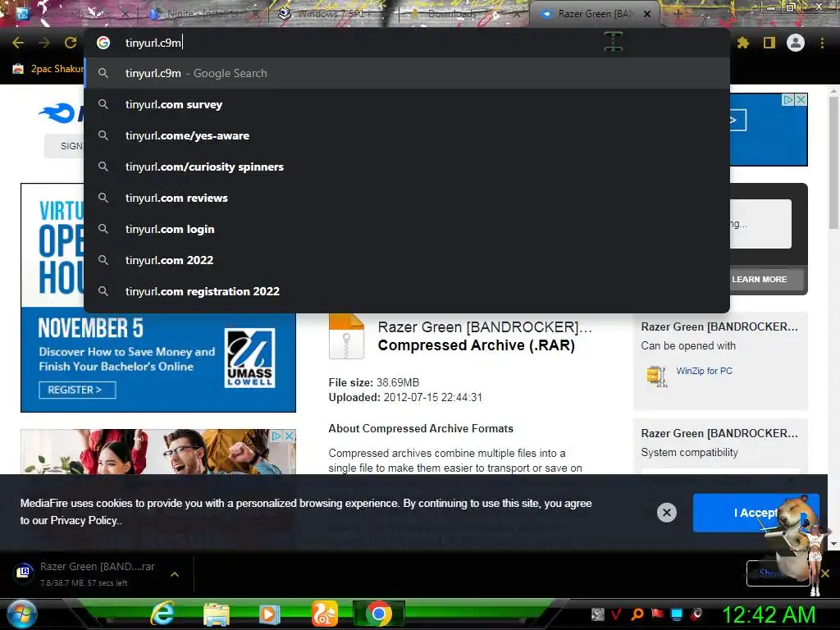This screenshot has width=840, height=630.
Task: Open the Chrome profile avatar
Action: point(796,43)
